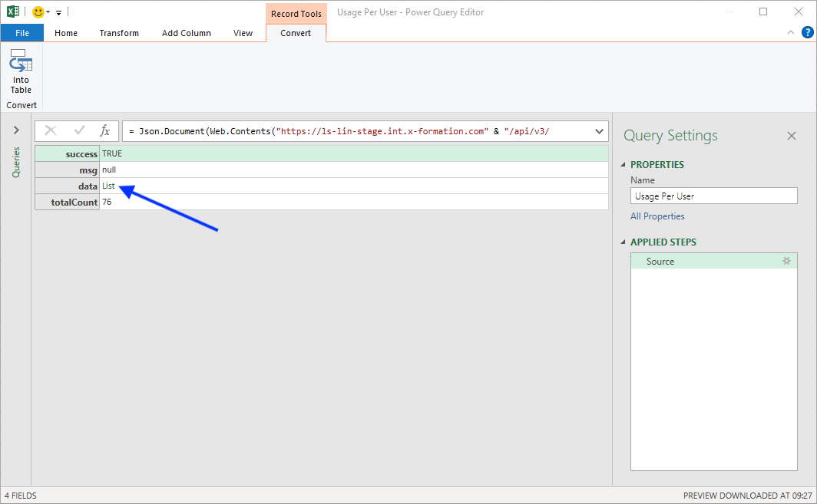Cancel formula edit with the X icon
Screen dimensions: 817x504
[x=51, y=130]
